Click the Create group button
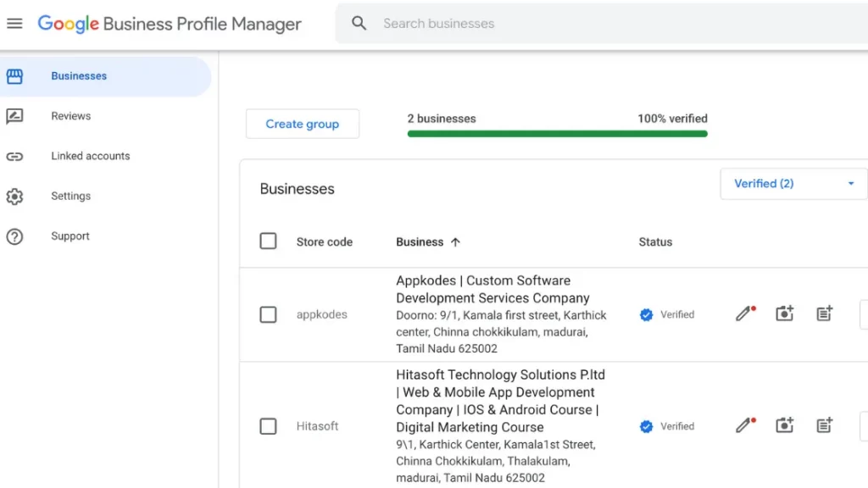The height and width of the screenshot is (488, 868). (x=303, y=124)
